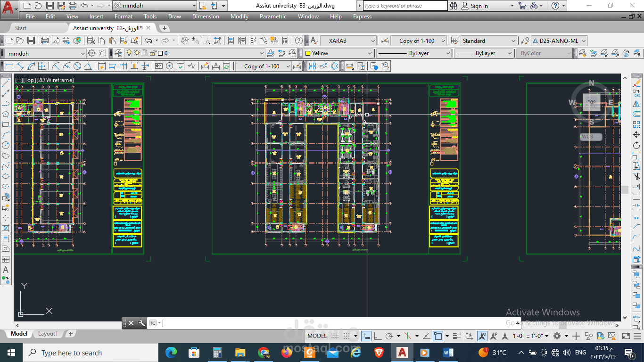Viewport: 644px width, 362px height.
Task: Open the Parametric menu
Action: coord(273,16)
